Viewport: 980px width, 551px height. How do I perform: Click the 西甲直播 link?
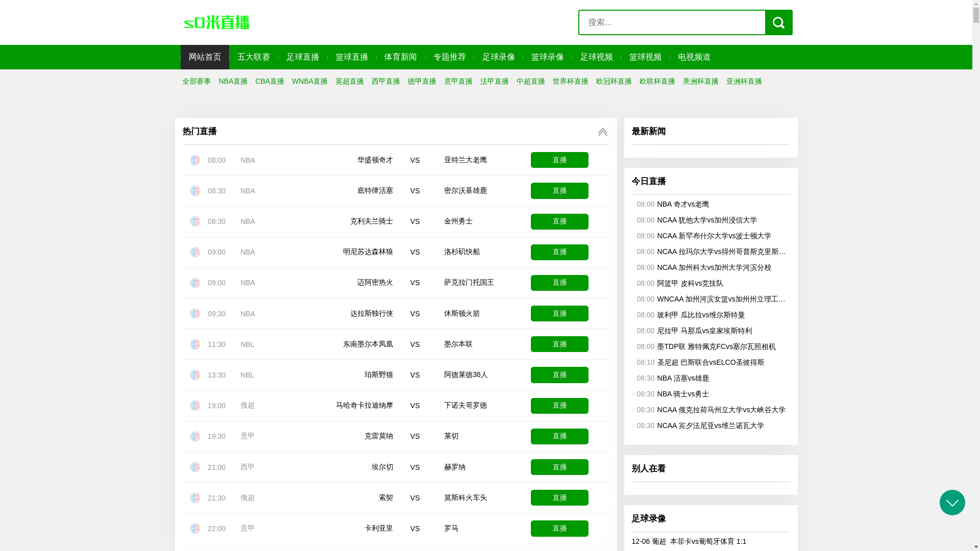pyautogui.click(x=386, y=82)
